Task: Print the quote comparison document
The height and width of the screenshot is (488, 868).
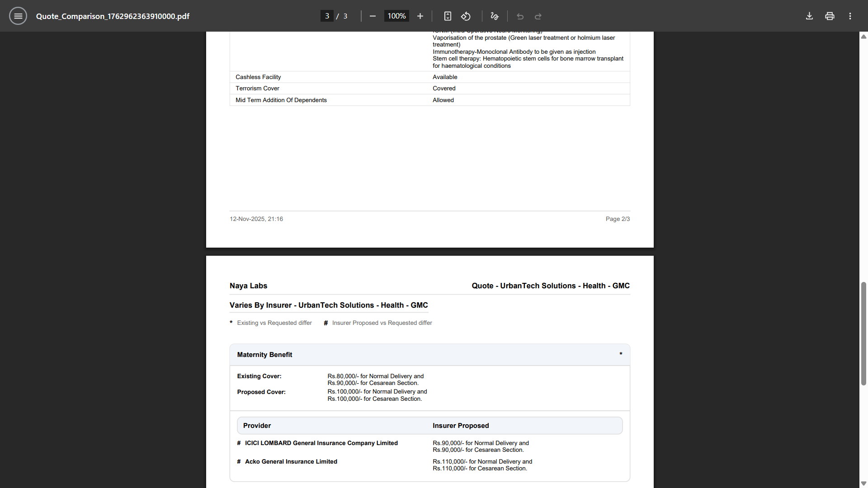Action: coord(830,16)
